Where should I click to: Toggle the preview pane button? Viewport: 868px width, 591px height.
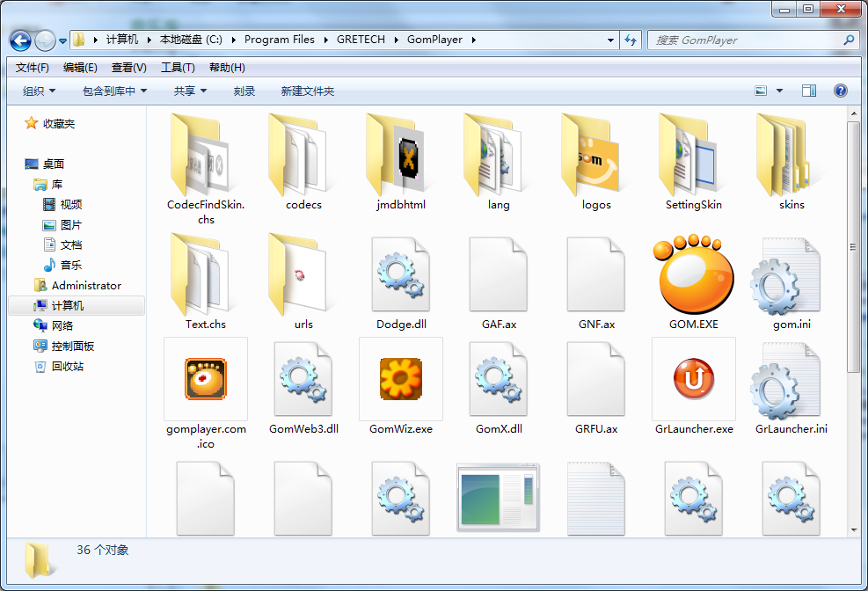(808, 91)
